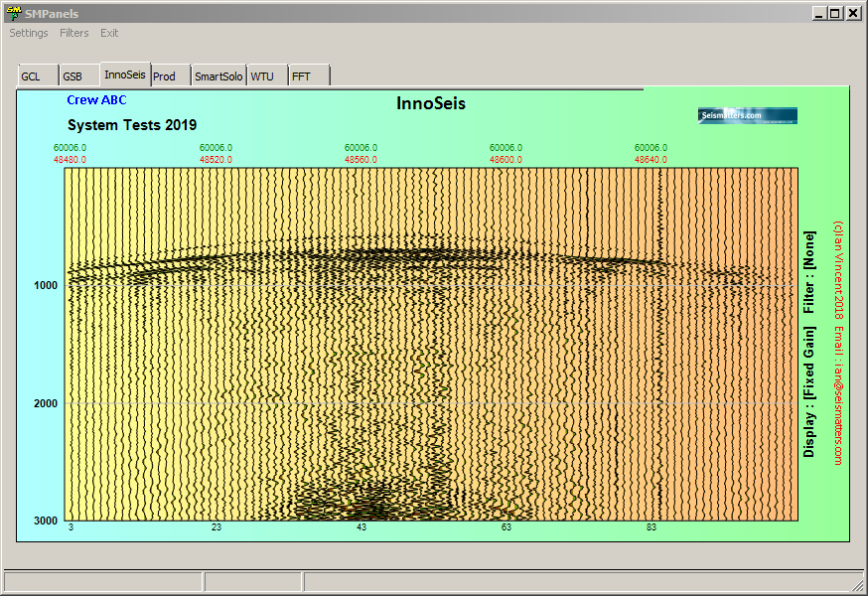Click trace number 83 on bottom axis
The width and height of the screenshot is (868, 596).
point(651,527)
